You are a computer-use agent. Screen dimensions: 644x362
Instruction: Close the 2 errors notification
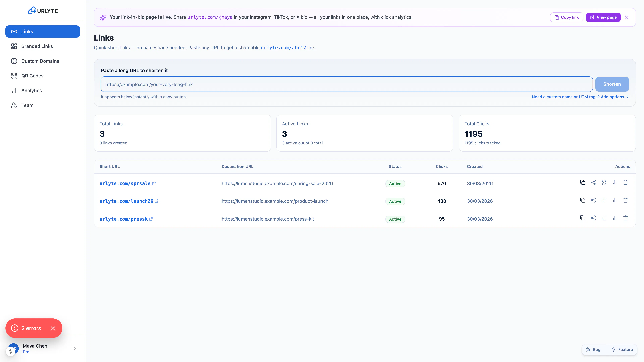tap(53, 328)
